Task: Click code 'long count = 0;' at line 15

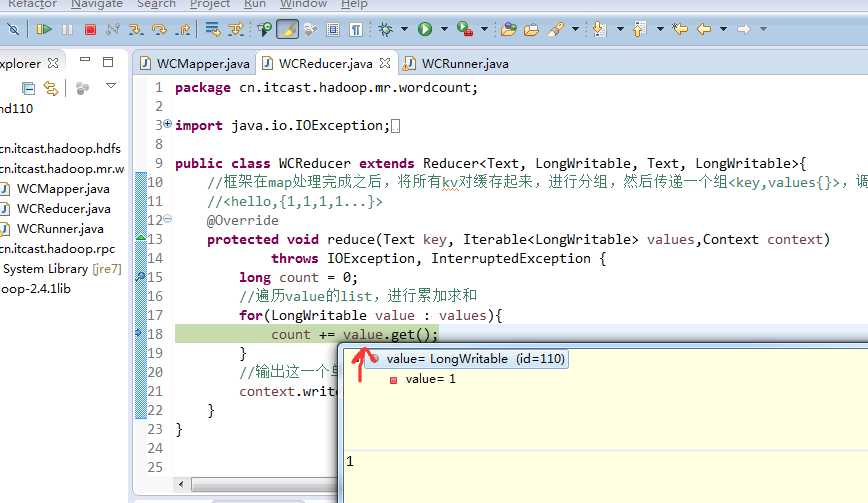Action: click(298, 277)
